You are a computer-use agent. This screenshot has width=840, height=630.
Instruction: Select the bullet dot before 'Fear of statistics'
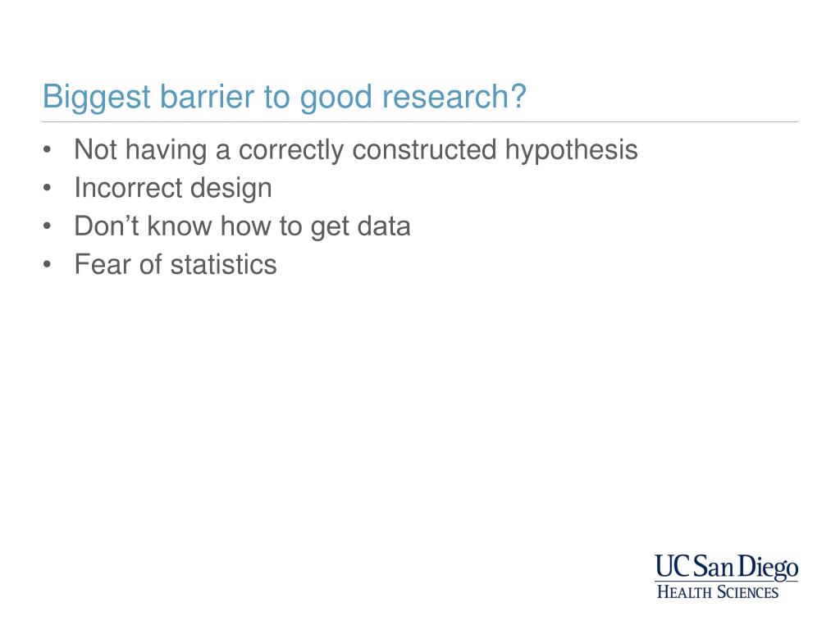click(47, 265)
